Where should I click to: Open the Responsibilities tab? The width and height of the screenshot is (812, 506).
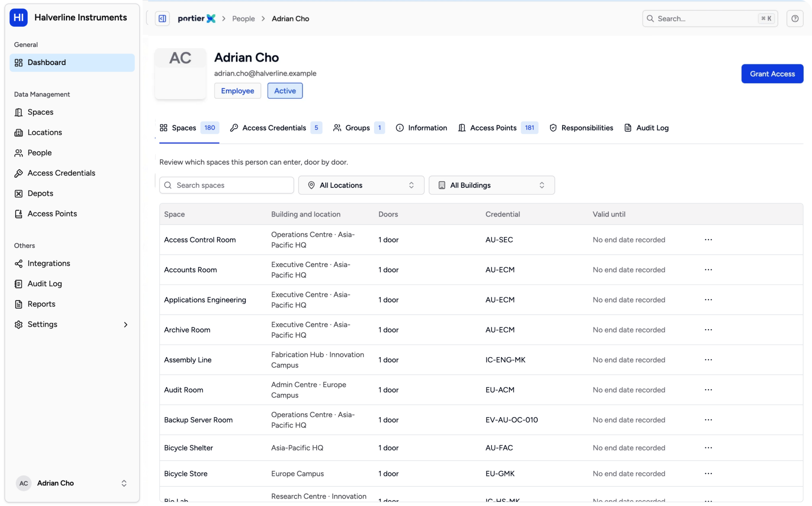(581, 128)
